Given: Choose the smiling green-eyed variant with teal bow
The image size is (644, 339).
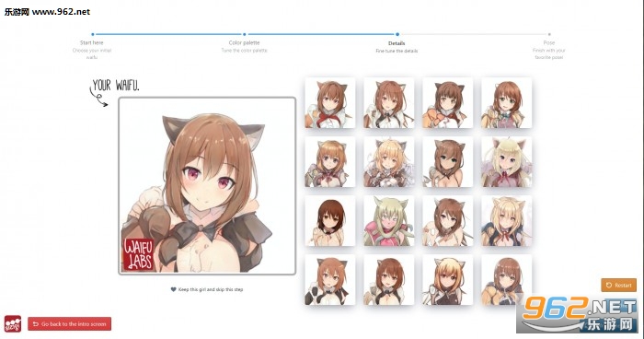Looking at the screenshot, I should [x=506, y=103].
